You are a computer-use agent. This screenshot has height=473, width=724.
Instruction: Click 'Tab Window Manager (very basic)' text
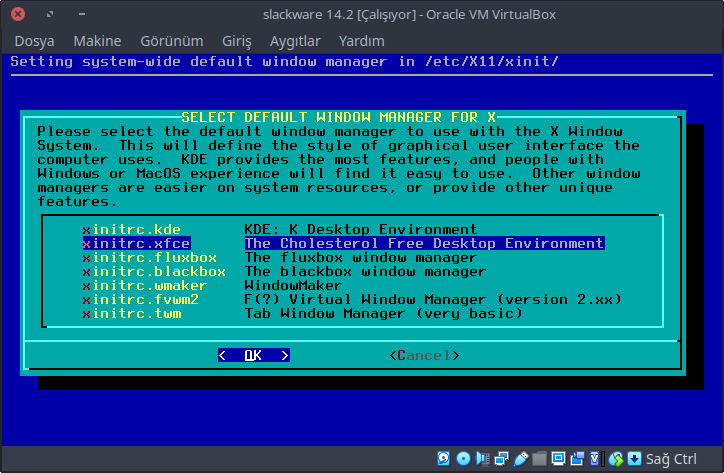[383, 314]
